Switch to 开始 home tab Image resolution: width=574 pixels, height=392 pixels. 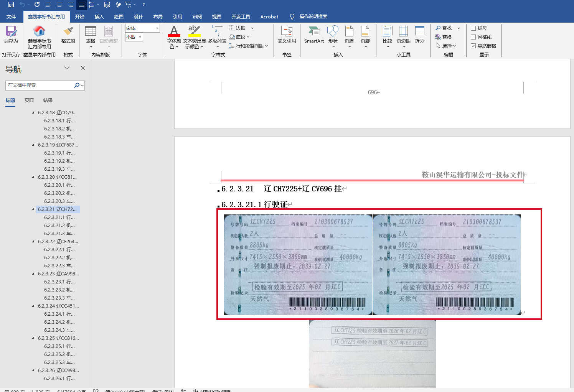tap(79, 16)
